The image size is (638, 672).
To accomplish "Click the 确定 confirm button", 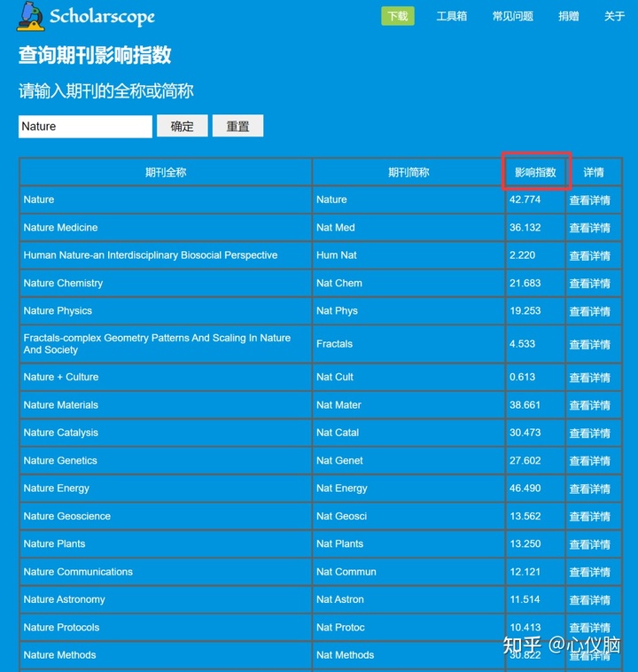I will click(x=183, y=126).
